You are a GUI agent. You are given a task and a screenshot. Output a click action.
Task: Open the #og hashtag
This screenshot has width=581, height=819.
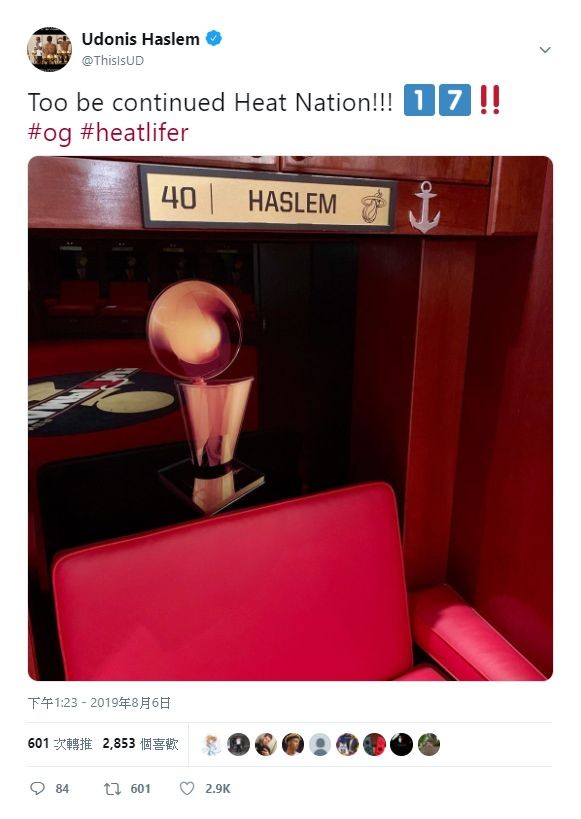point(50,133)
